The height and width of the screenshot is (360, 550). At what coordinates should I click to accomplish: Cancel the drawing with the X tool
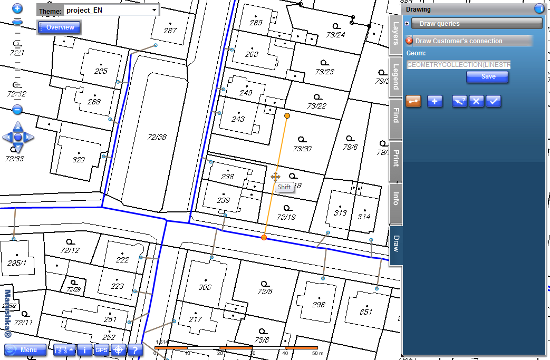pyautogui.click(x=476, y=101)
